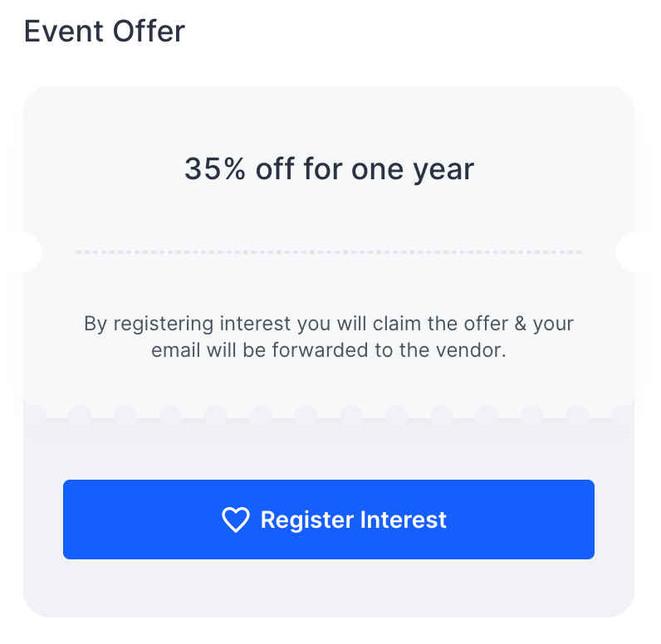Click the word "Event" in the heading
Screen dimensions: 661x644
point(63,32)
